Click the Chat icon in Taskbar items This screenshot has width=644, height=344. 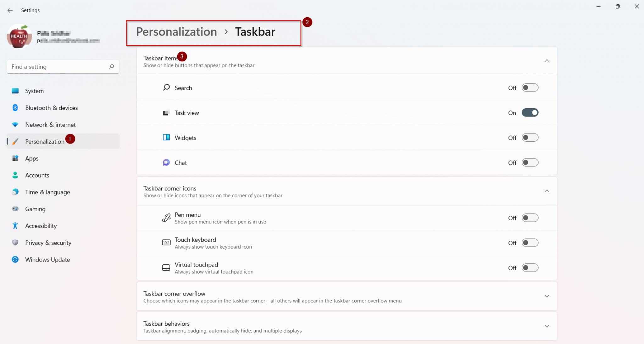pos(166,162)
